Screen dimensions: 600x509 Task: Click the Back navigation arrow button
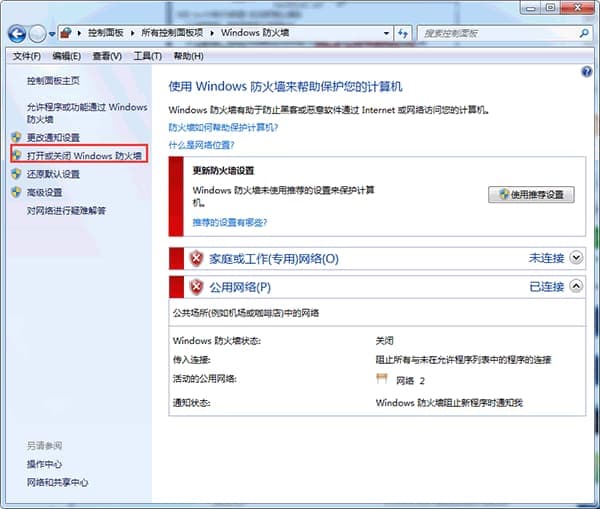point(17,34)
